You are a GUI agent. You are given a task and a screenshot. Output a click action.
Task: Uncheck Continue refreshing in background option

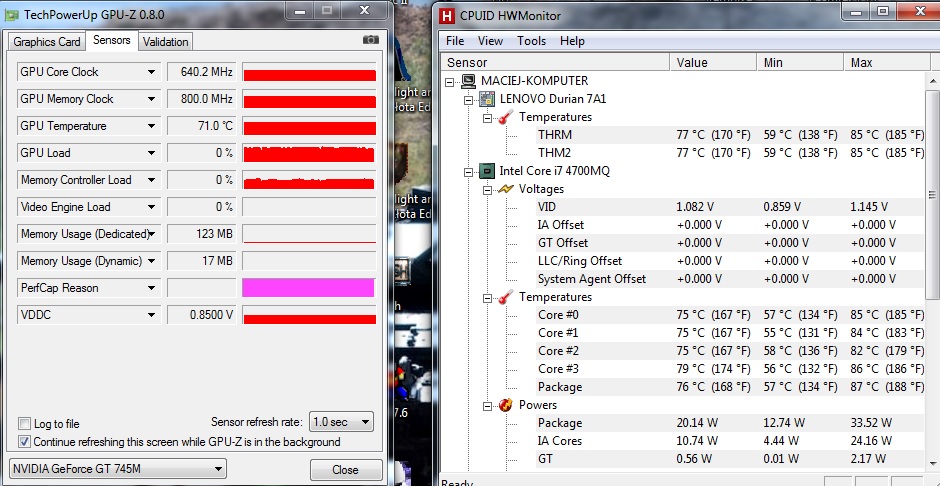[25, 441]
